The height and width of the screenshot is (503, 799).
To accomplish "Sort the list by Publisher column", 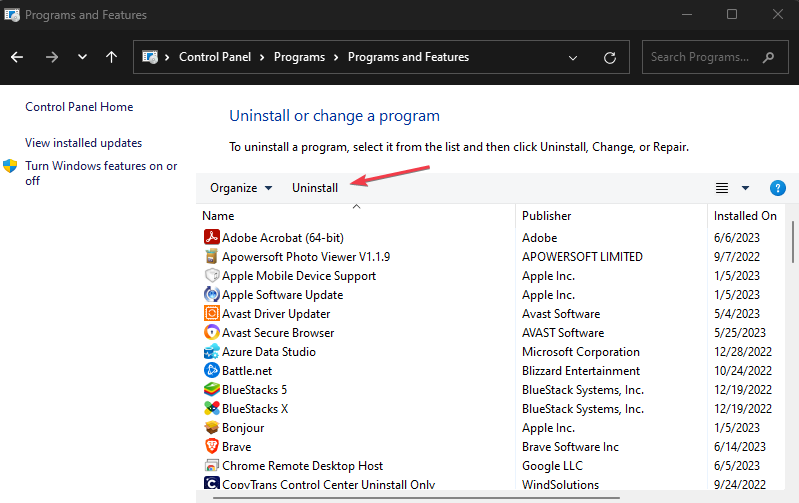I will point(547,216).
